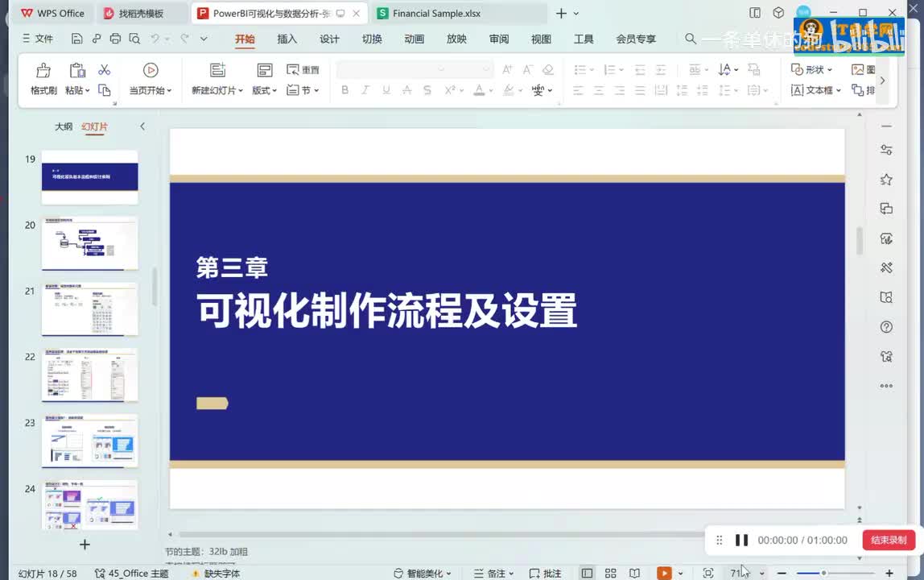Click the zoom out minus button
The image size is (924, 580).
pyautogui.click(x=782, y=573)
